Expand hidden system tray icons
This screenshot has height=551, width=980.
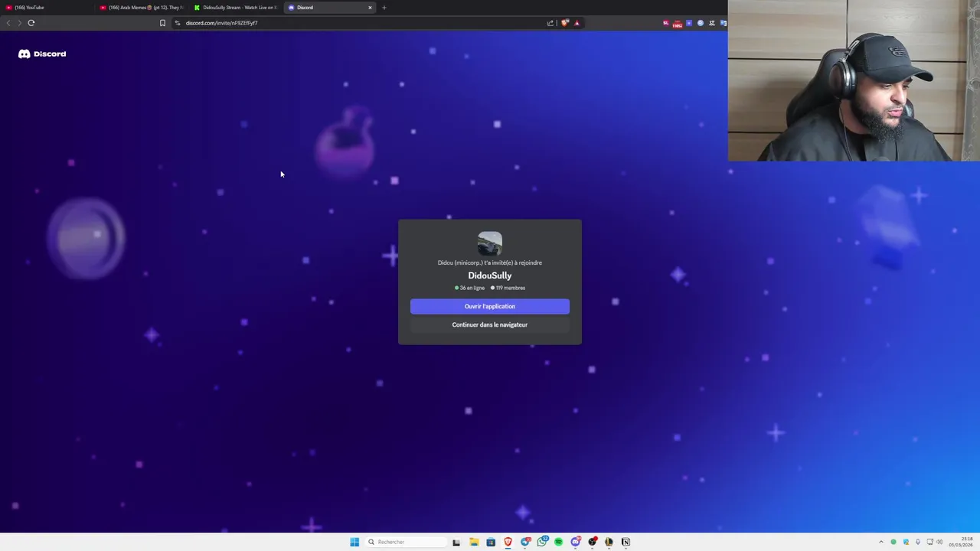[881, 542]
